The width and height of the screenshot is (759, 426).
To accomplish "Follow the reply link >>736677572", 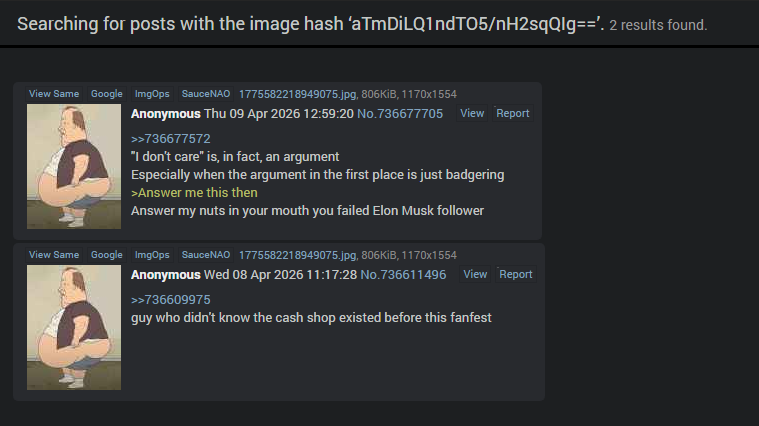I will click(x=170, y=139).
